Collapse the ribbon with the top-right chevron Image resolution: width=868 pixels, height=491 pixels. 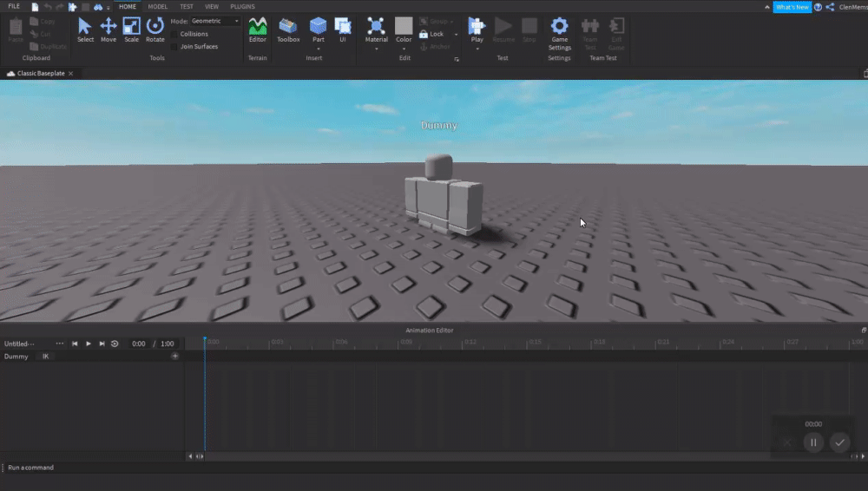(766, 7)
